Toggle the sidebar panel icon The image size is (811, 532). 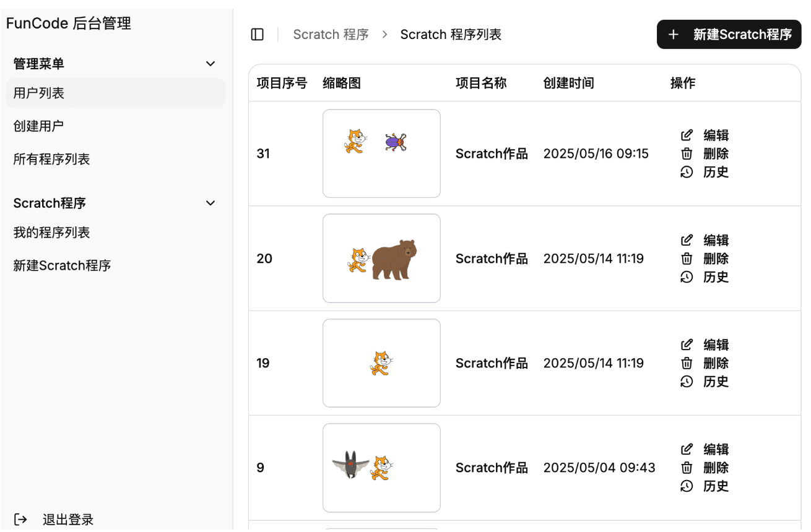pyautogui.click(x=258, y=35)
